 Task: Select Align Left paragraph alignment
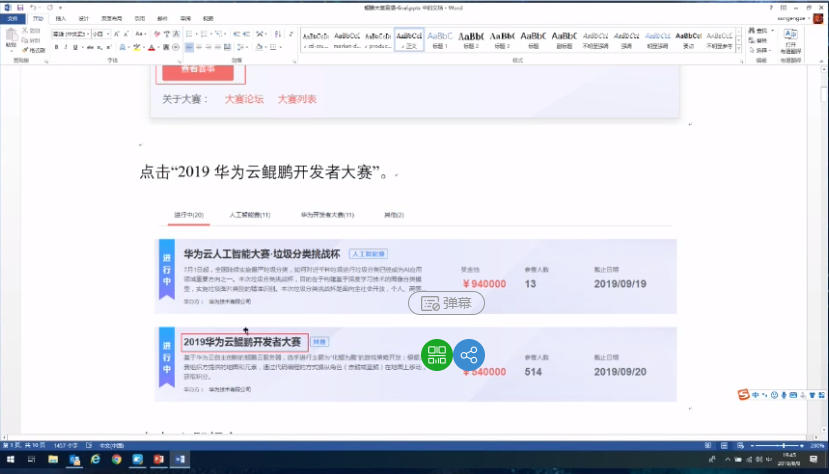189,48
